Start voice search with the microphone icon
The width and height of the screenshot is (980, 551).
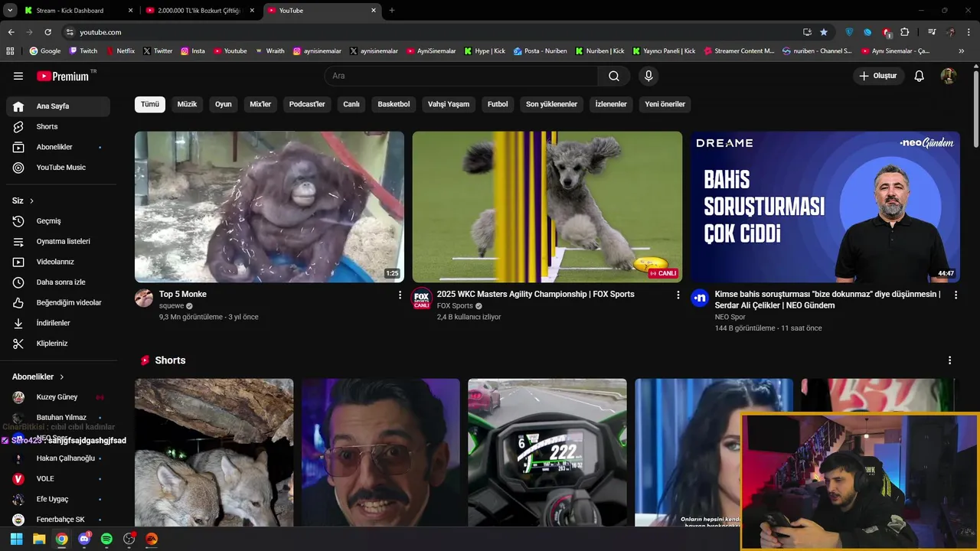(x=648, y=76)
